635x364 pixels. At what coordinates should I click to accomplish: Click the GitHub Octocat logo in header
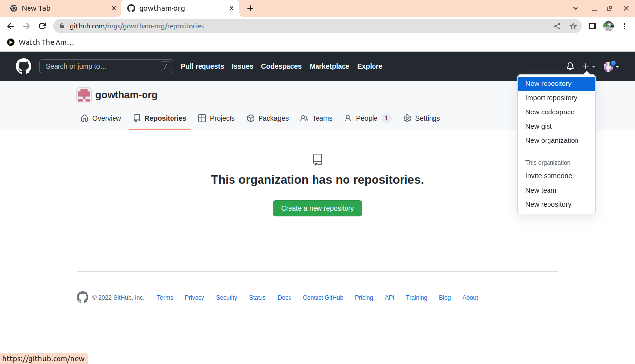(x=24, y=66)
